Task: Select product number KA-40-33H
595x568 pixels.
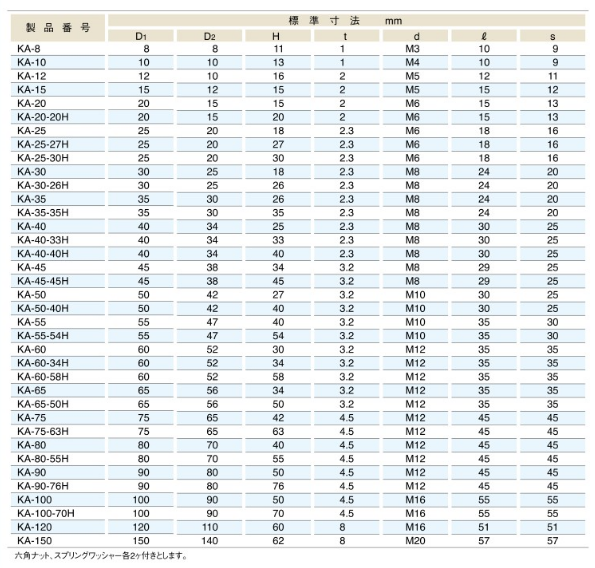Action: (x=43, y=240)
